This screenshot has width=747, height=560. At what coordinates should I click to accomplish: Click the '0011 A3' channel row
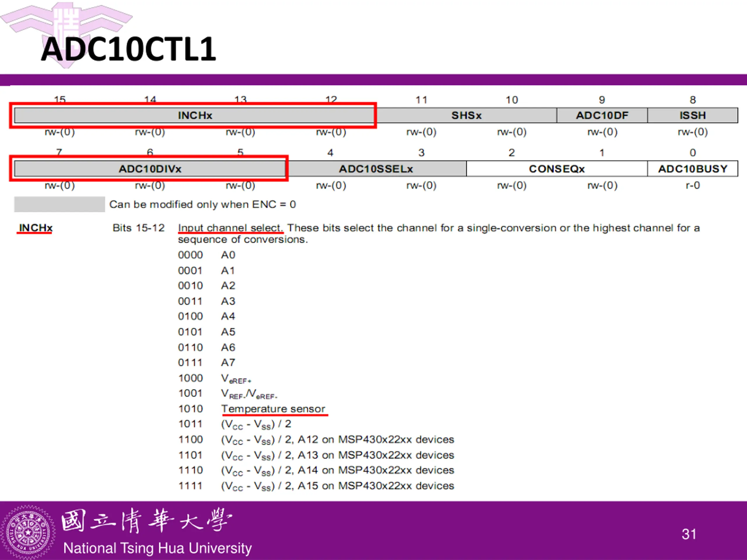coord(206,301)
